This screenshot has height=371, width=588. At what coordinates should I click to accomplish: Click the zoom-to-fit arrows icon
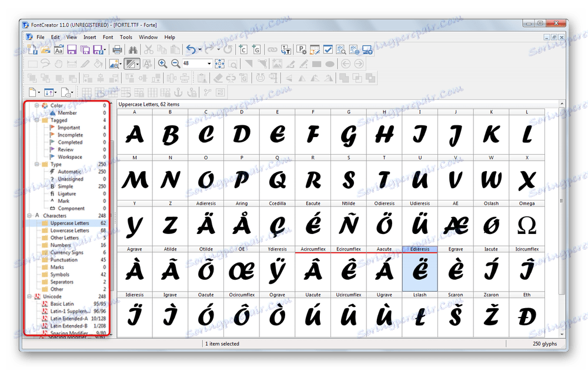point(219,63)
